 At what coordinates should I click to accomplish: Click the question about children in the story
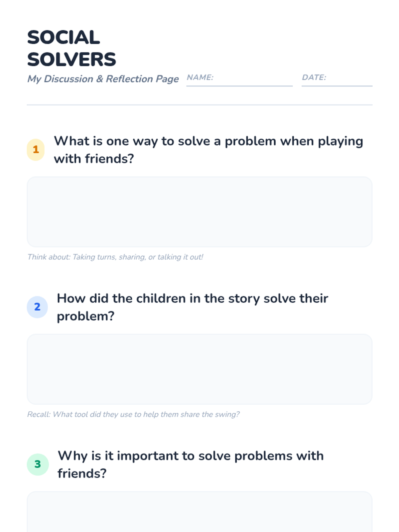pyautogui.click(x=192, y=307)
